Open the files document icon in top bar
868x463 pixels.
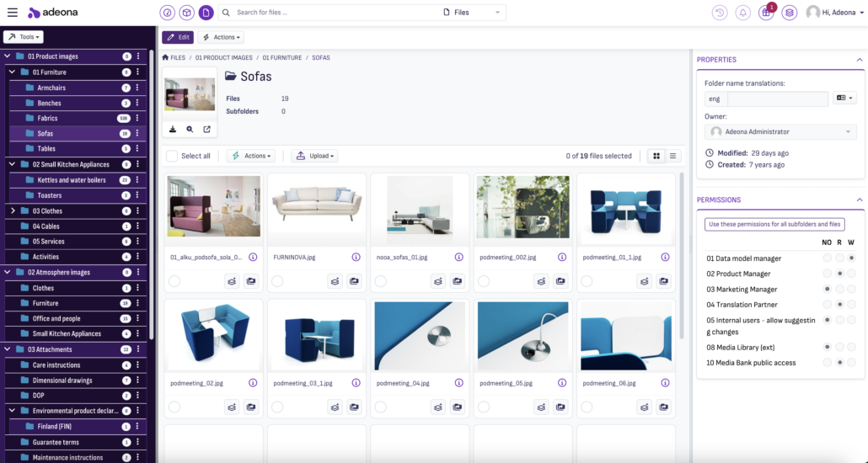206,12
